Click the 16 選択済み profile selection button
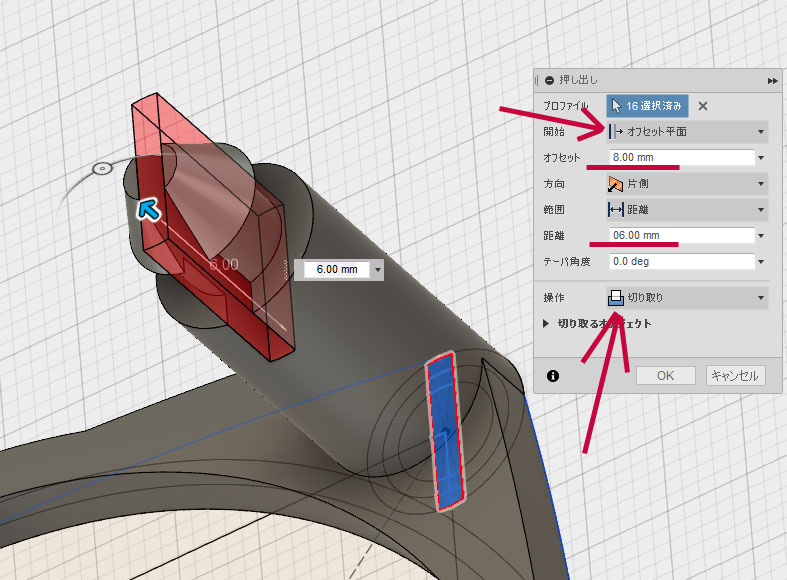This screenshot has width=787, height=580. tap(647, 105)
